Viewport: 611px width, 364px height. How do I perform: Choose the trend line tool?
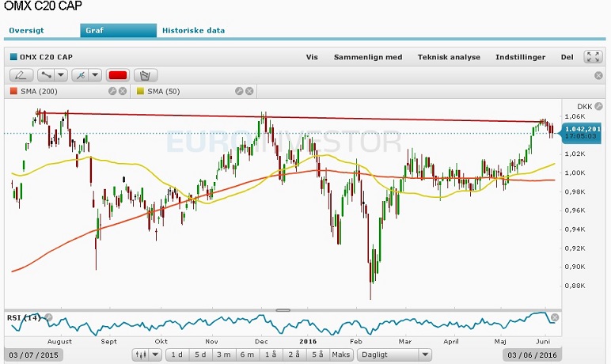tap(47, 75)
